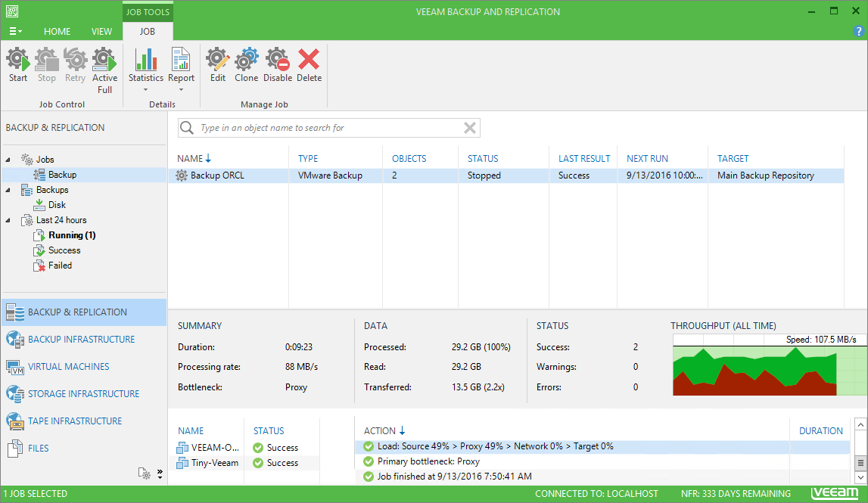Open help via the question mark icon
868x503 pixels.
(859, 31)
